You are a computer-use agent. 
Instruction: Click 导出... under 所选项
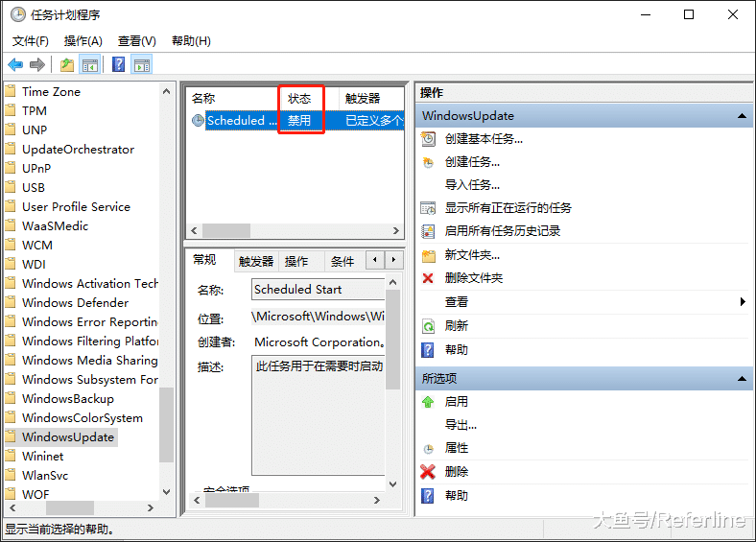(461, 425)
